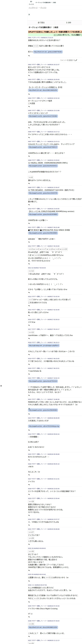Open the auction/c32425705 link in post 0009
The image size is (82, 644).
(x=43, y=193)
